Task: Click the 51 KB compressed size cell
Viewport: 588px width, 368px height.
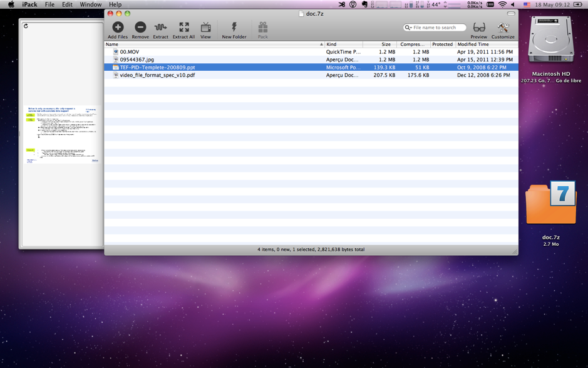Action: tap(422, 68)
